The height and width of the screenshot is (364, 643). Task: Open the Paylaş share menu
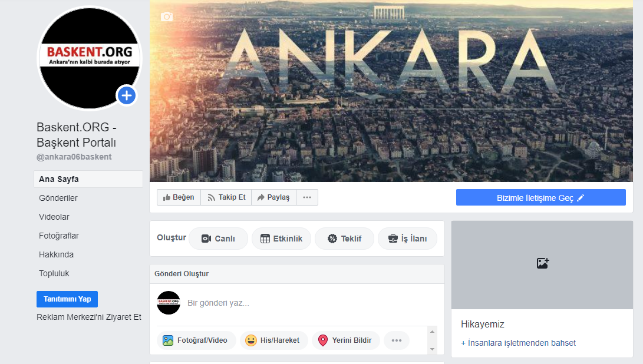273,197
